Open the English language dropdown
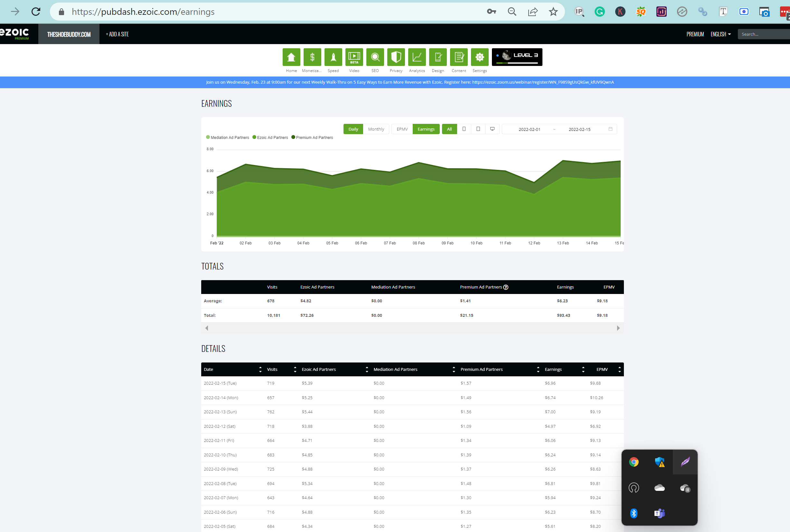 (720, 34)
